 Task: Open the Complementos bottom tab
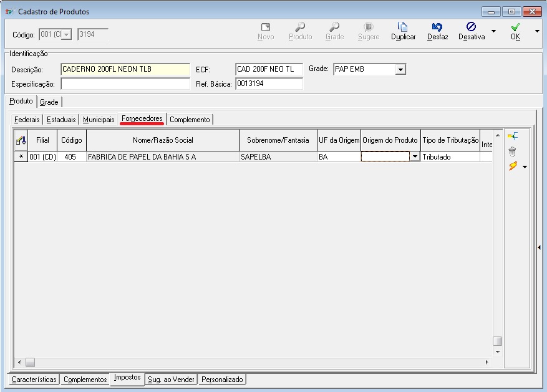[85, 380]
